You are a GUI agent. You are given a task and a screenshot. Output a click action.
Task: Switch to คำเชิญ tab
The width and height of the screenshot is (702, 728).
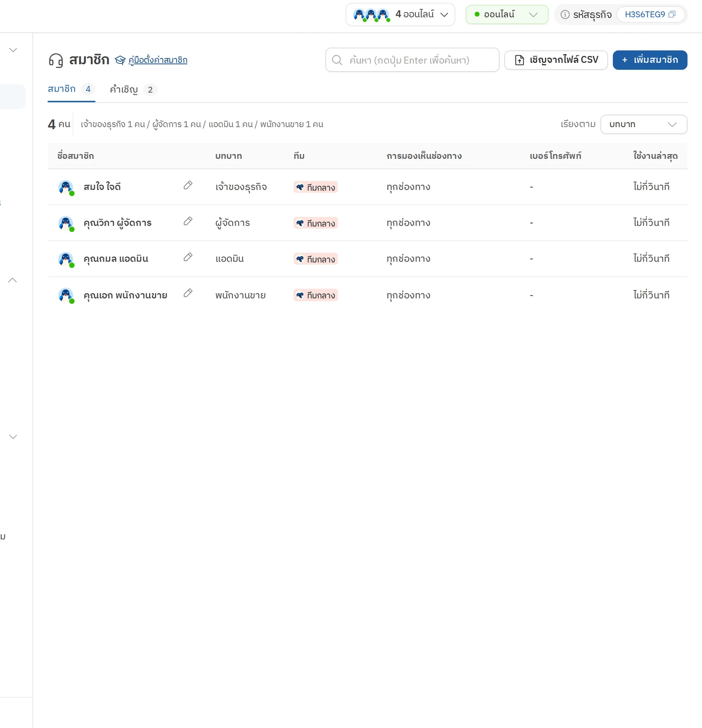tap(133, 90)
